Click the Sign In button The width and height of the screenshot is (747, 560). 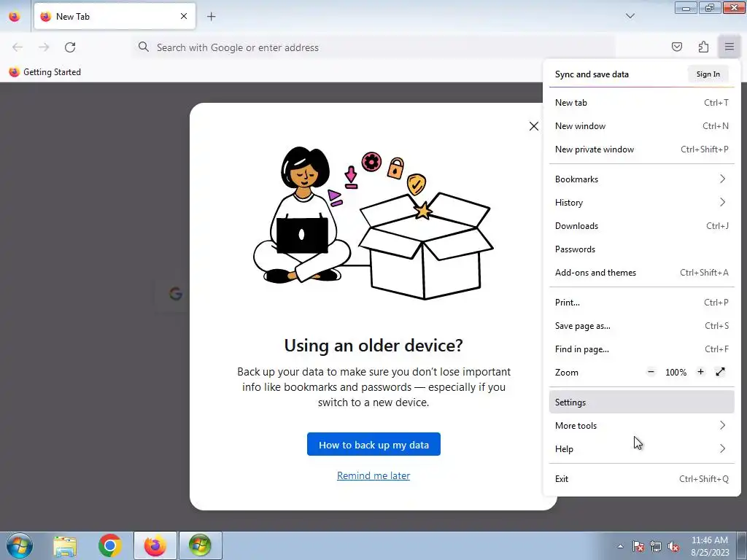(708, 74)
